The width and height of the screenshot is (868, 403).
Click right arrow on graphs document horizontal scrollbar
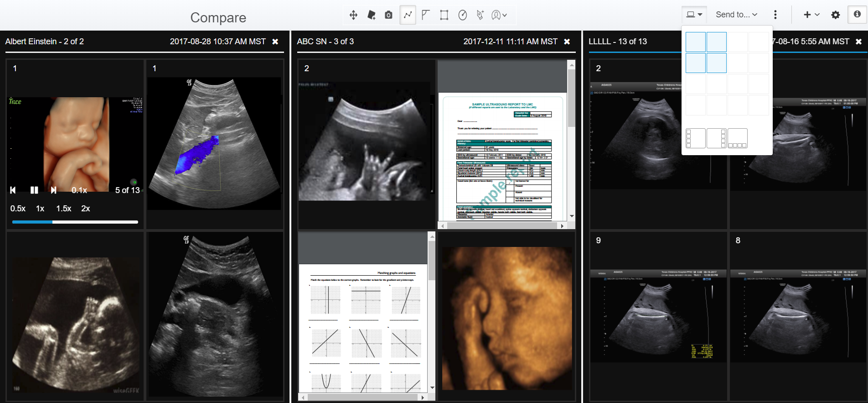coord(423,398)
